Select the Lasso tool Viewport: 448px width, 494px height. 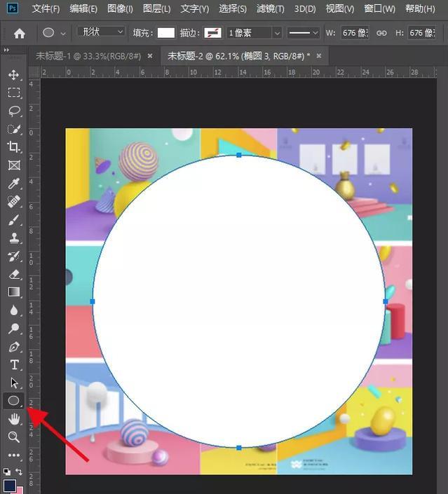click(14, 111)
